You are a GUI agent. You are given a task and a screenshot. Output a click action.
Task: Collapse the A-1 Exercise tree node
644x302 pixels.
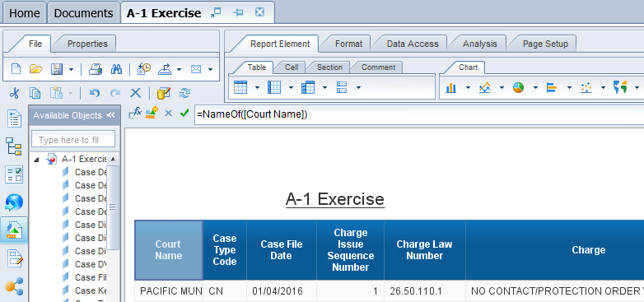(x=36, y=159)
